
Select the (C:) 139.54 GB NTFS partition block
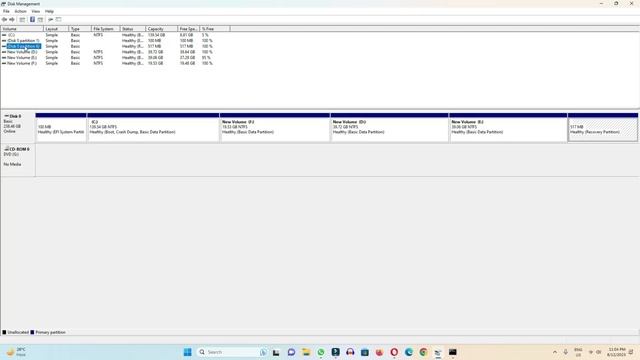coord(153,128)
